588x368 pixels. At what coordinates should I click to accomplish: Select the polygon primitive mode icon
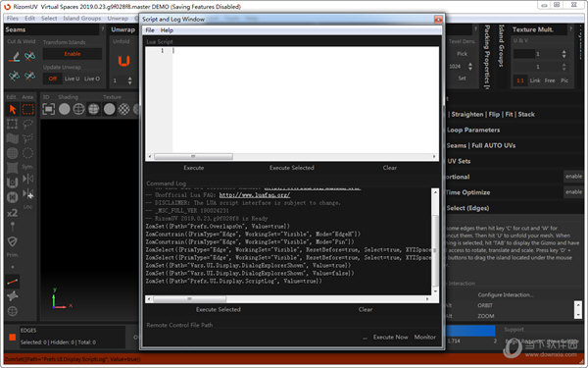pyautogui.click(x=13, y=296)
